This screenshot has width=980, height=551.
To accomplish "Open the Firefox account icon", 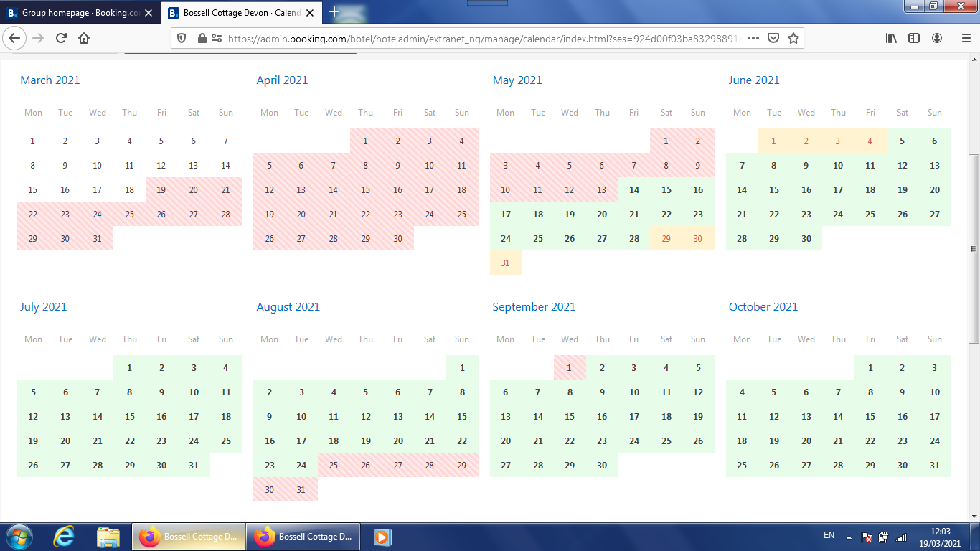I will click(937, 39).
